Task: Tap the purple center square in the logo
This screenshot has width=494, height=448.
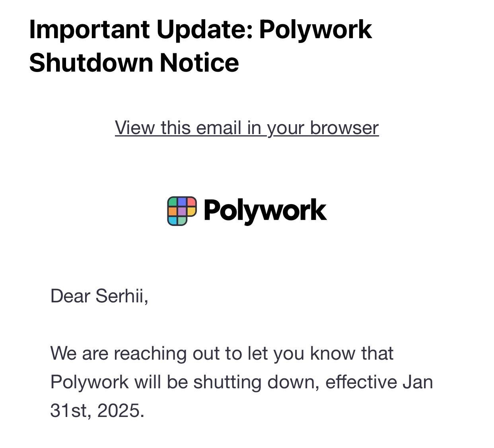Action: pyautogui.click(x=182, y=211)
